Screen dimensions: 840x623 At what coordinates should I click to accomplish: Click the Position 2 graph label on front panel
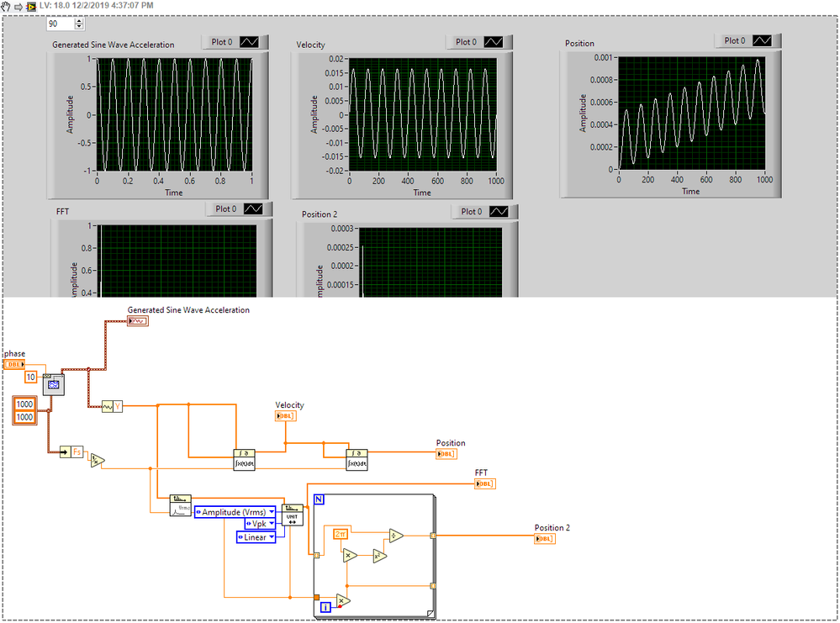[x=320, y=214]
